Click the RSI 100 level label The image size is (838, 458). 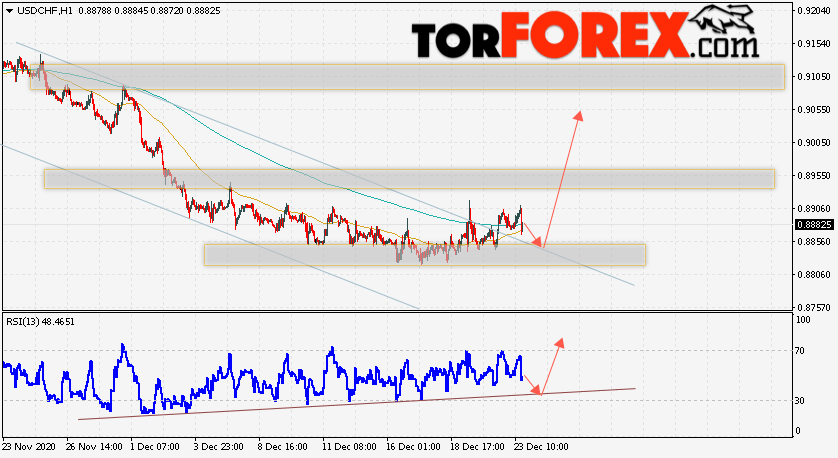[803, 320]
